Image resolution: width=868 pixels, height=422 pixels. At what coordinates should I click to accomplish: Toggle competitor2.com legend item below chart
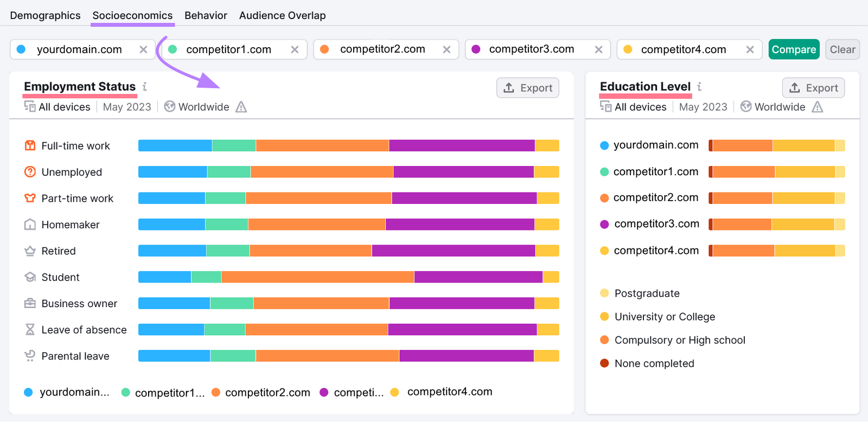[261, 392]
